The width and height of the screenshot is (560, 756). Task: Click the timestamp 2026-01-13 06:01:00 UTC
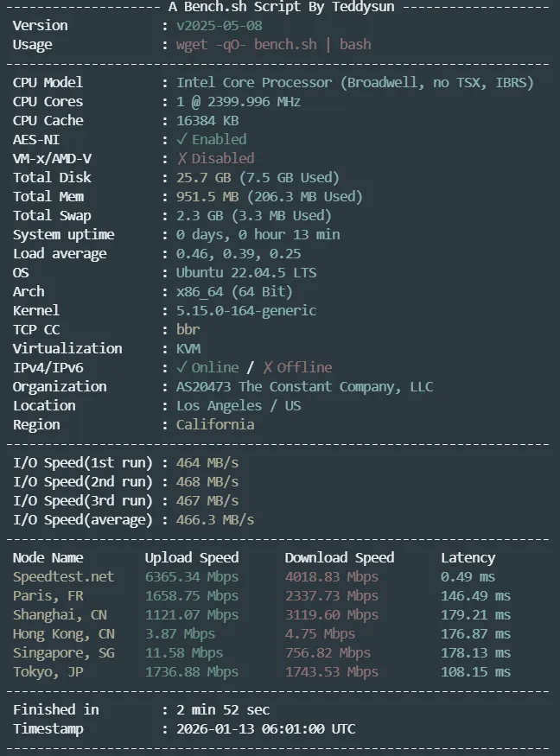pos(265,728)
